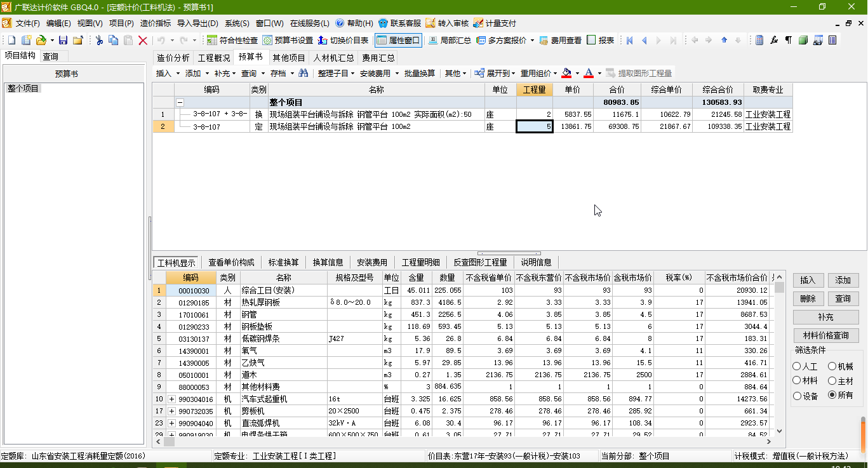Open the 在线服务(L) menu
868x468 pixels.
tap(310, 23)
